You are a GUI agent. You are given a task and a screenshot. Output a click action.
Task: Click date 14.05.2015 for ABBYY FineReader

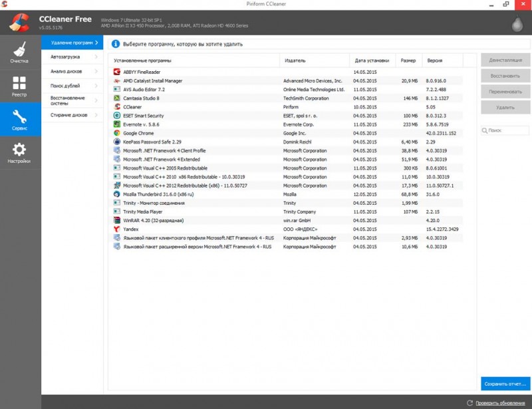[x=364, y=72]
